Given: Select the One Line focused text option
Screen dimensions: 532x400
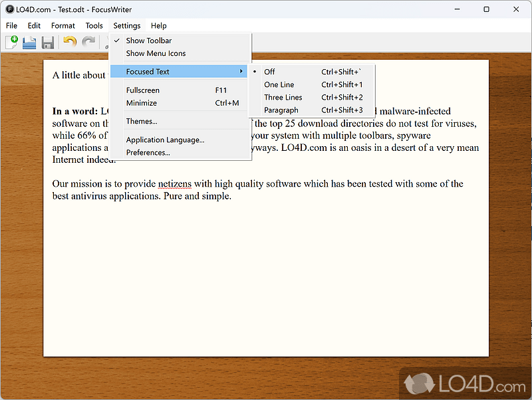Looking at the screenshot, I should pos(279,84).
